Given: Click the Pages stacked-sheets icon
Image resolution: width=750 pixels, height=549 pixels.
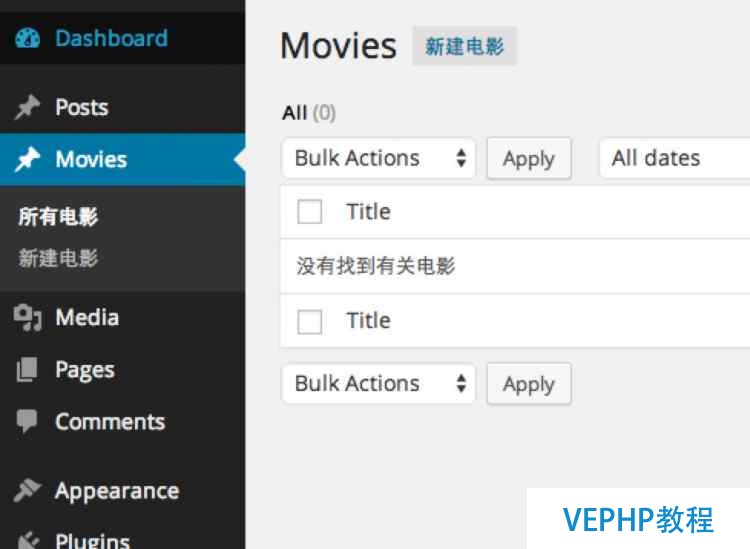Looking at the screenshot, I should point(27,370).
